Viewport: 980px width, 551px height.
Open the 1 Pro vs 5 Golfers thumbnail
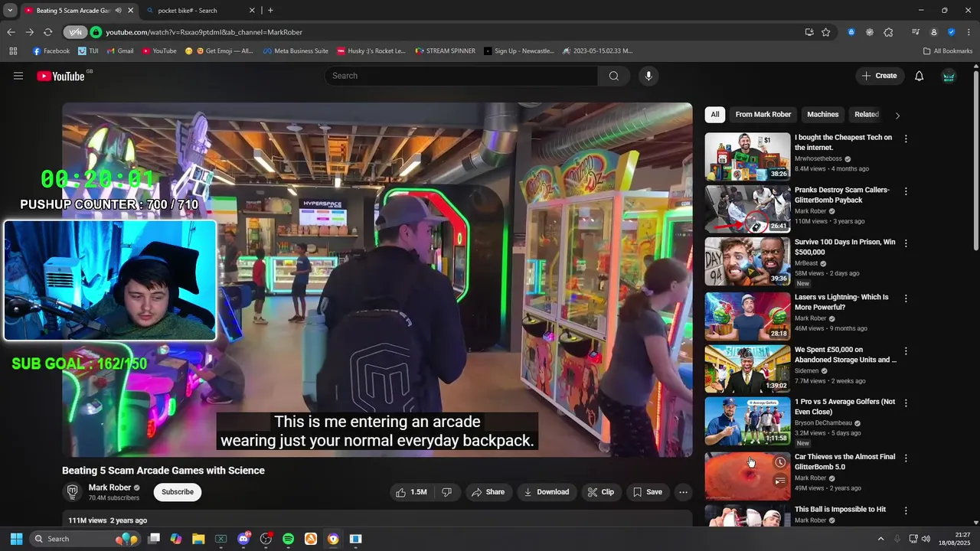pos(747,421)
